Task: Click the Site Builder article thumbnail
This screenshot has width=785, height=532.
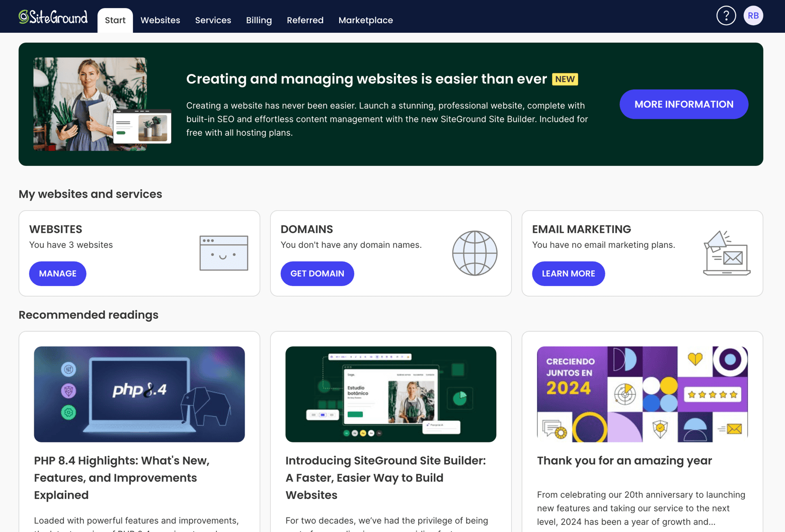Action: coord(391,394)
